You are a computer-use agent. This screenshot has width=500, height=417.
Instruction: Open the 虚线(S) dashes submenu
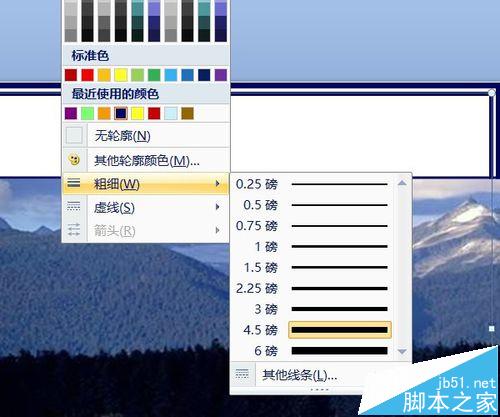coord(146,207)
